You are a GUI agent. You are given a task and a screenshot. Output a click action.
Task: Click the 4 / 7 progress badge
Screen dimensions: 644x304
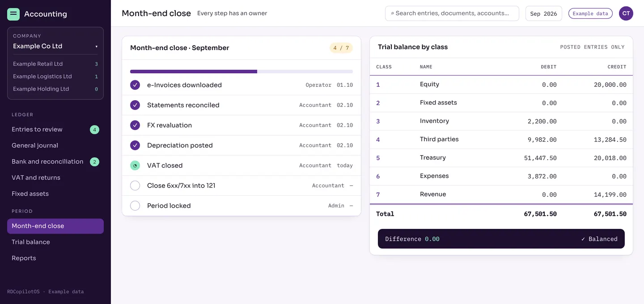[341, 48]
